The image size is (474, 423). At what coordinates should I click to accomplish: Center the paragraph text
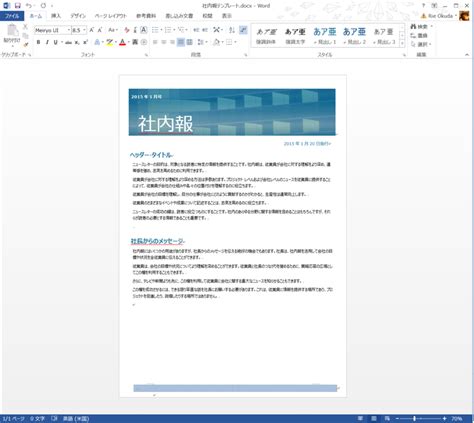164,42
